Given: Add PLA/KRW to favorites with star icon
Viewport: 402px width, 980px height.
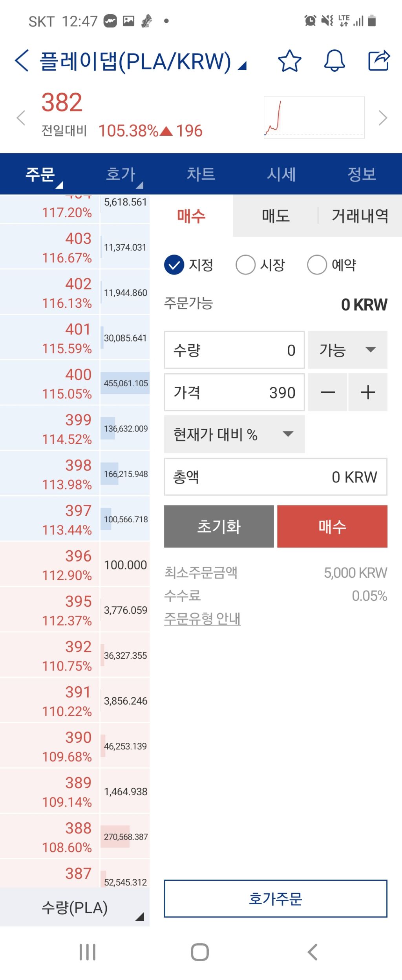Looking at the screenshot, I should [x=290, y=61].
